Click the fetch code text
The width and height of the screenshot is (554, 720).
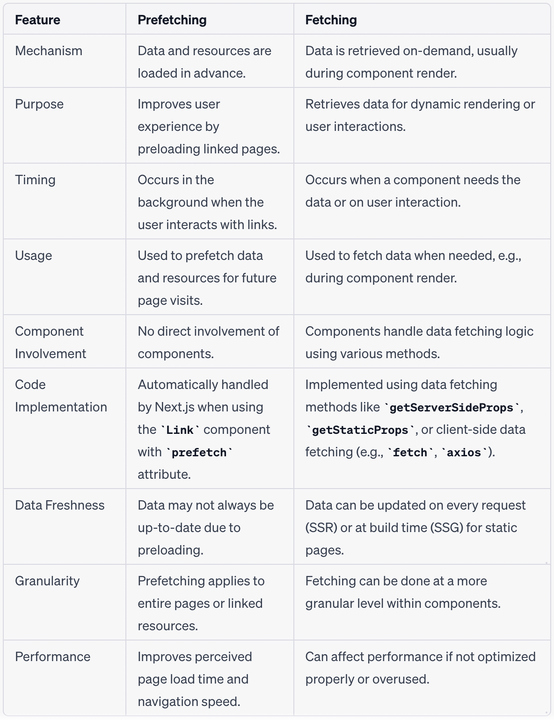pos(410,452)
